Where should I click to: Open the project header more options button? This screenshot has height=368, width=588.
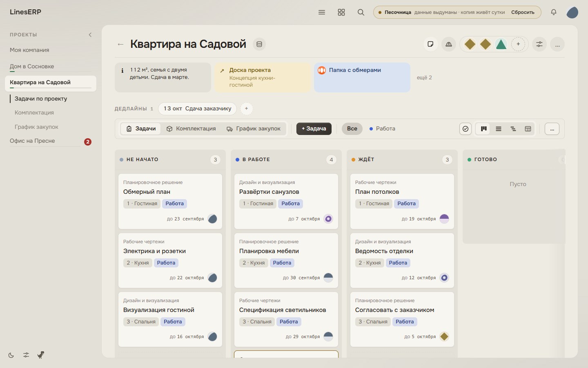pos(557,44)
